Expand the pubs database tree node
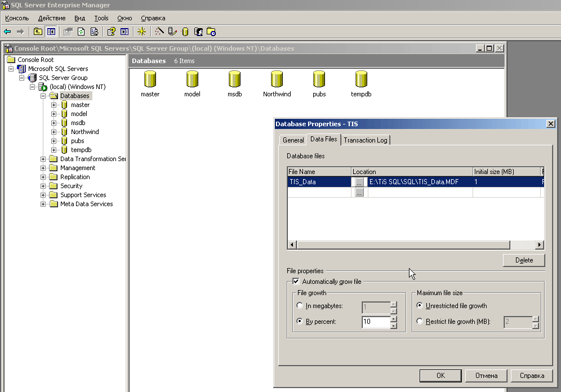This screenshot has height=392, width=561. [x=54, y=141]
